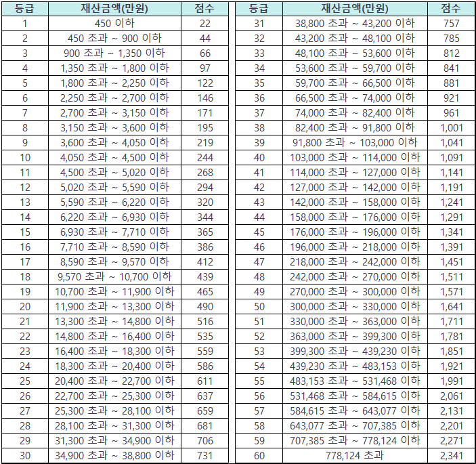
Task: Click score value 412
Action: (x=205, y=261)
